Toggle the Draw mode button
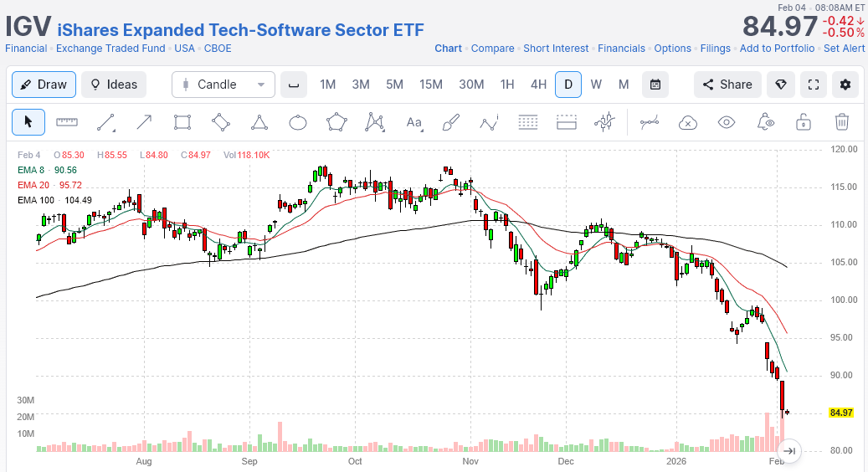The width and height of the screenshot is (868, 472). coord(44,85)
